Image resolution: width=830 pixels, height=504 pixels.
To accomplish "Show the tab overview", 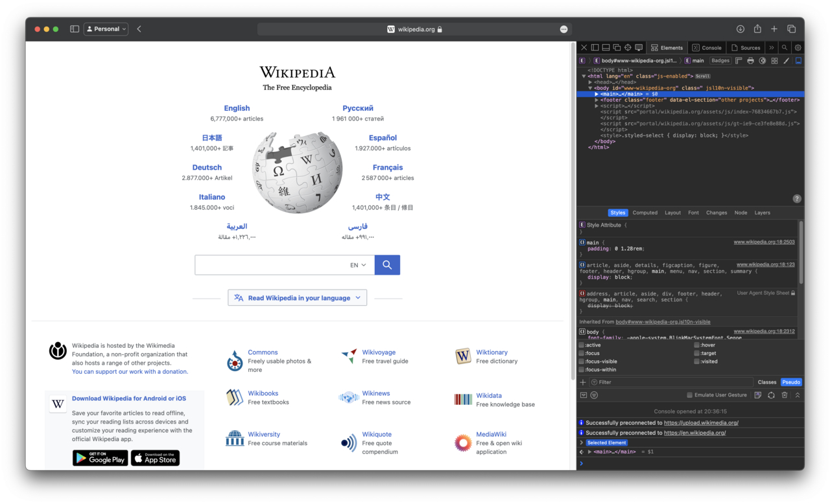I will coord(792,29).
